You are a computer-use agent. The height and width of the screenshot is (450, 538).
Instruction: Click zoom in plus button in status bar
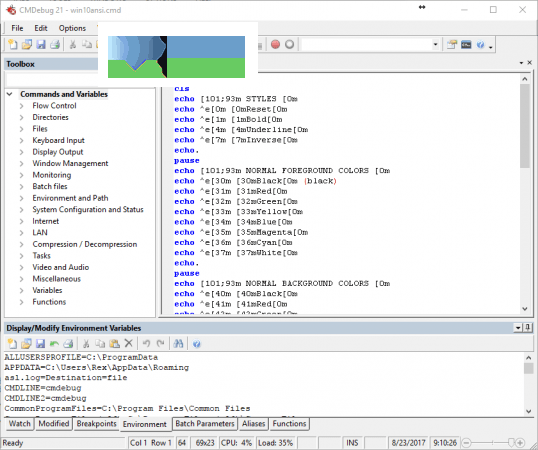click(x=520, y=443)
